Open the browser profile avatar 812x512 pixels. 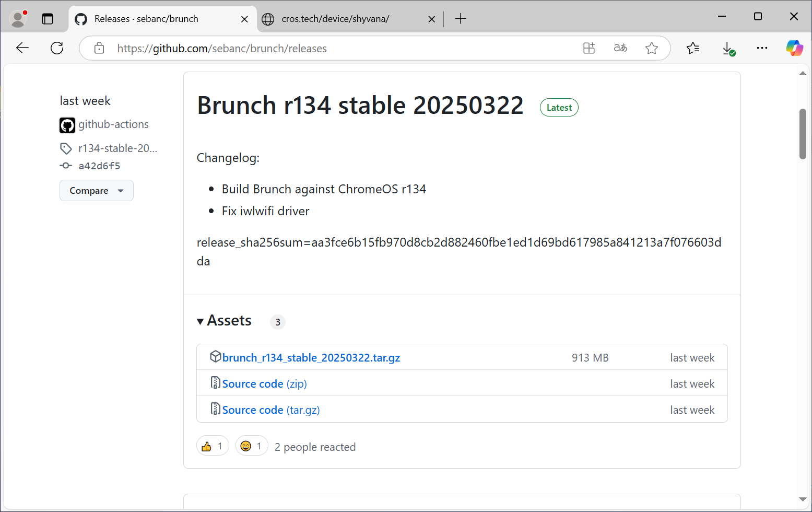18,19
